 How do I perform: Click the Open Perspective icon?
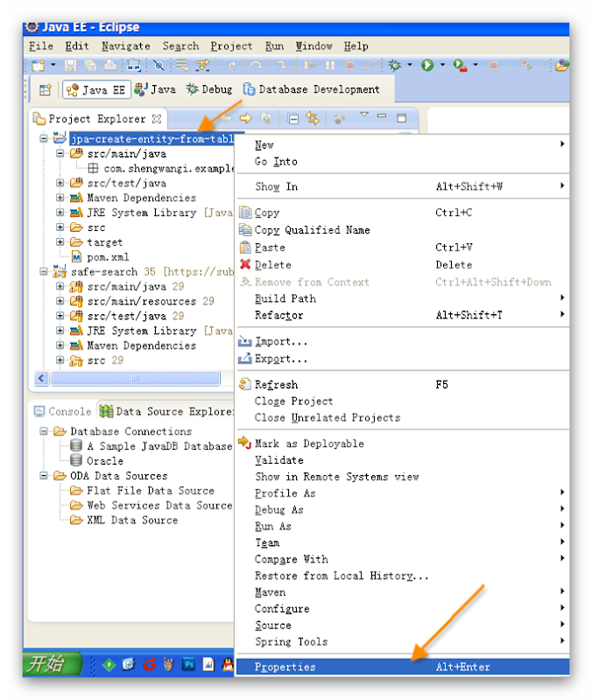tap(46, 90)
